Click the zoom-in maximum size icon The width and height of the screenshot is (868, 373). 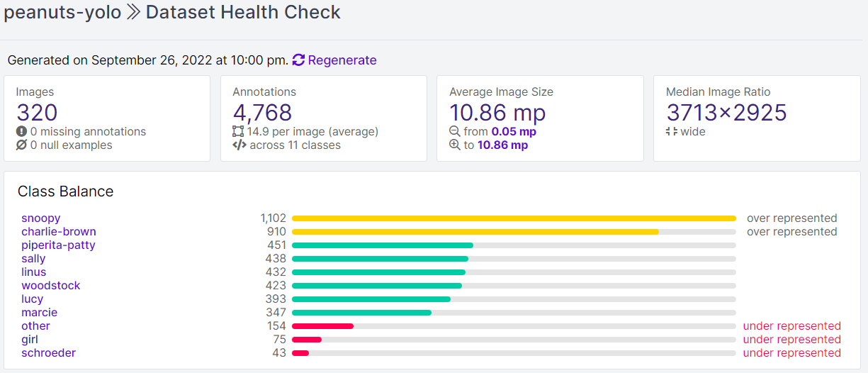pyautogui.click(x=455, y=145)
